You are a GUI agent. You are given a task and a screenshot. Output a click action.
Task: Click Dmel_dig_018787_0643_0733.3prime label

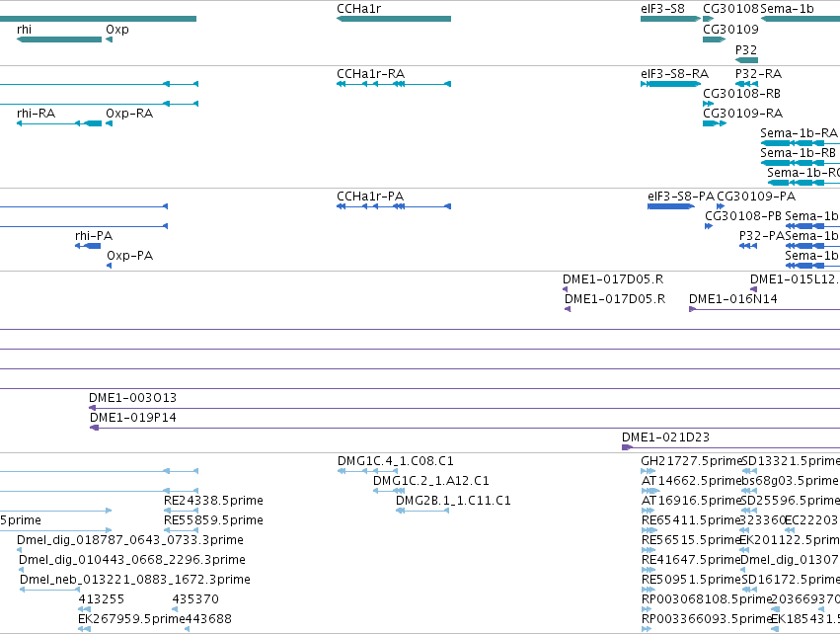130,540
